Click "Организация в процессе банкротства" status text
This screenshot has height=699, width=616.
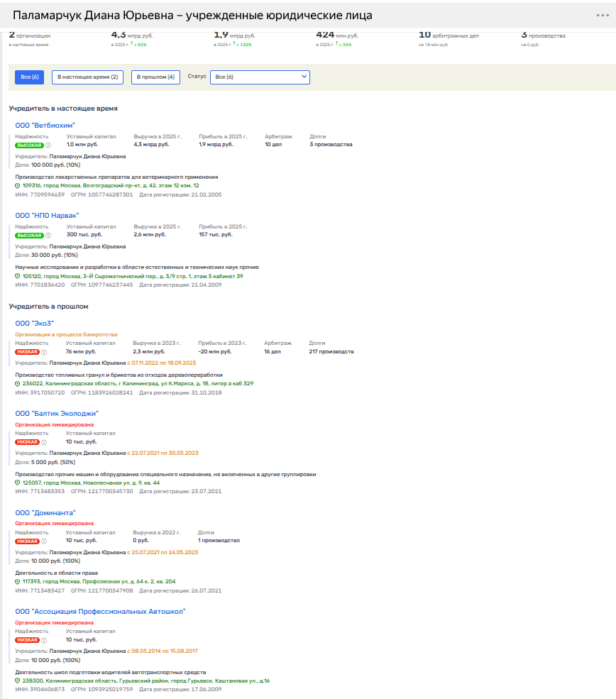(67, 334)
